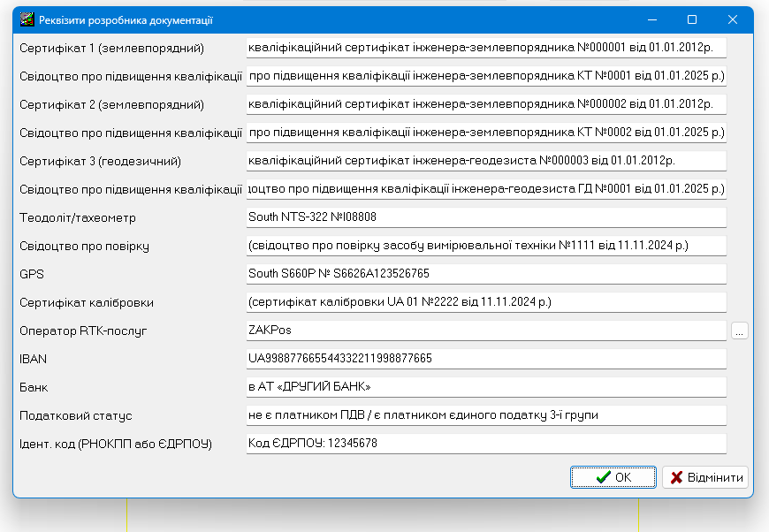Select the qualification field with КТ №0002

[x=485, y=133]
